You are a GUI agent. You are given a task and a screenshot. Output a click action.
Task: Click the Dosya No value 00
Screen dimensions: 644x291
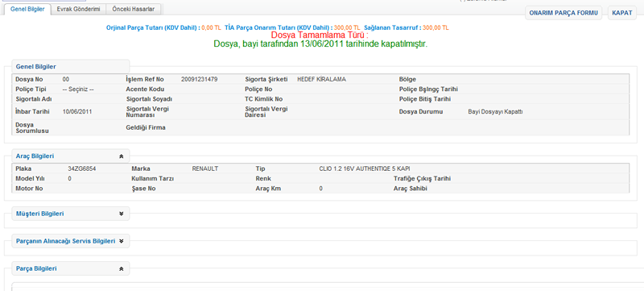tap(66, 79)
